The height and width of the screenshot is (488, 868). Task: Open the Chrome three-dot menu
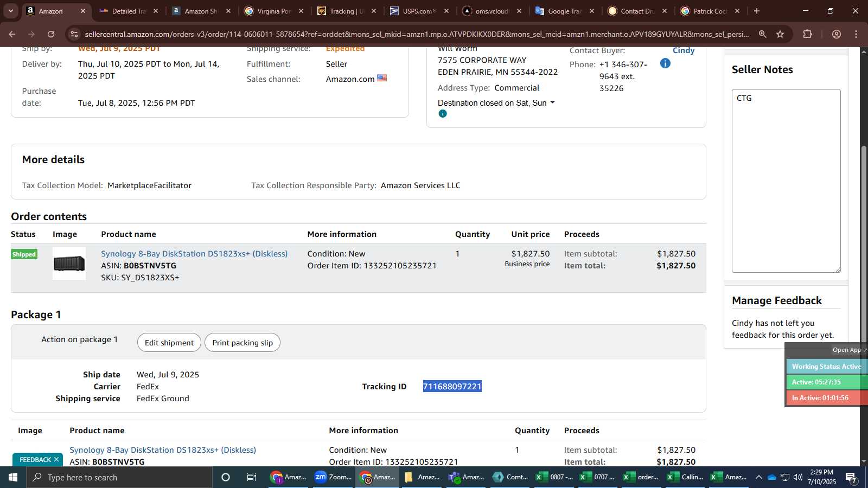[x=856, y=34]
